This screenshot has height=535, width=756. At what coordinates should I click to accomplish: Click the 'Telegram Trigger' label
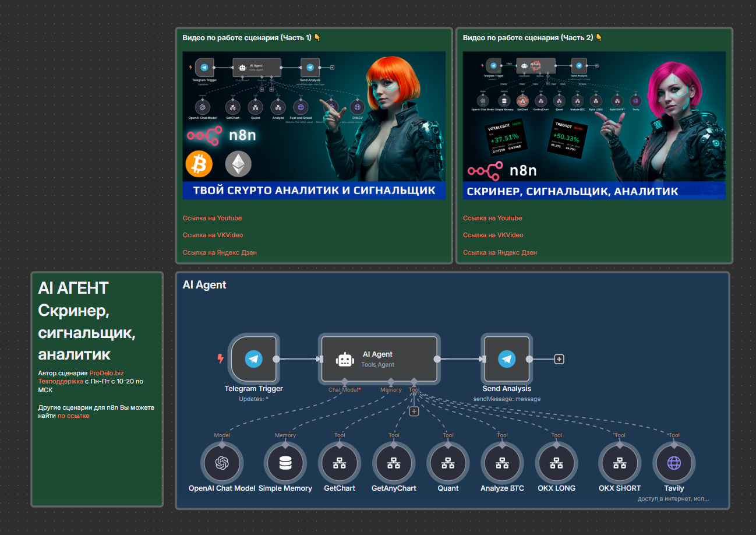[254, 389]
